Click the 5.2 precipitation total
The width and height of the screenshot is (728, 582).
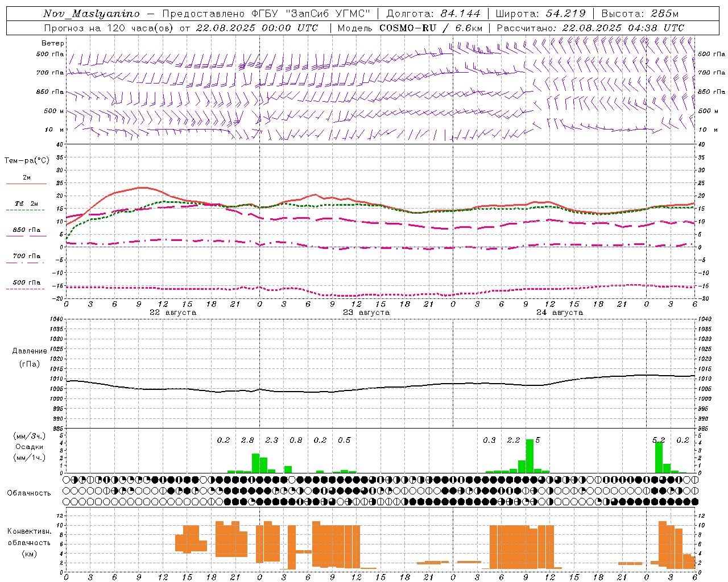[x=659, y=440]
